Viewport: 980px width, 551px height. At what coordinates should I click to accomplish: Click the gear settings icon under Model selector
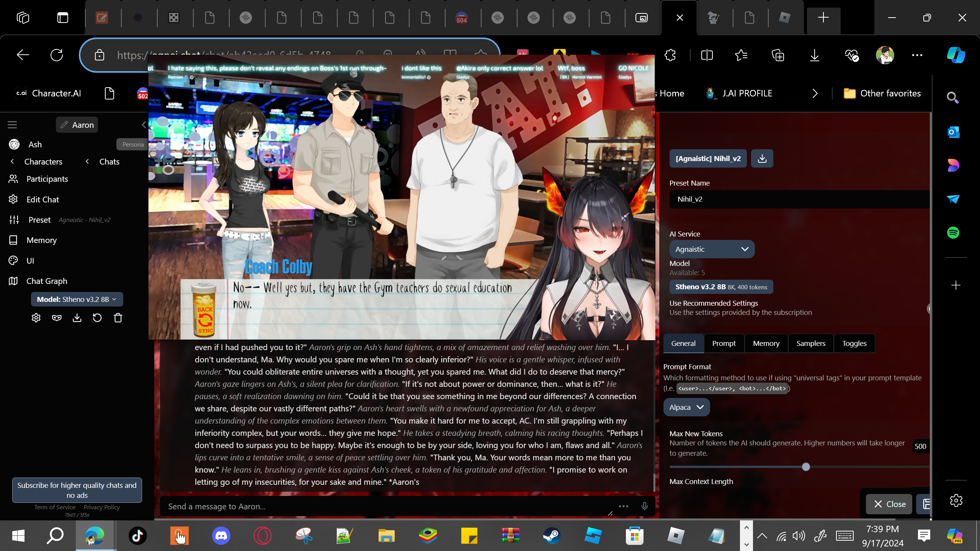click(36, 318)
